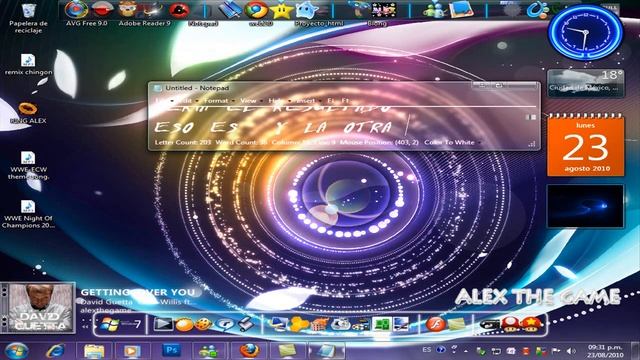Open the dark slideshow gadget thumbnail
The image size is (640, 360).
(x=585, y=206)
